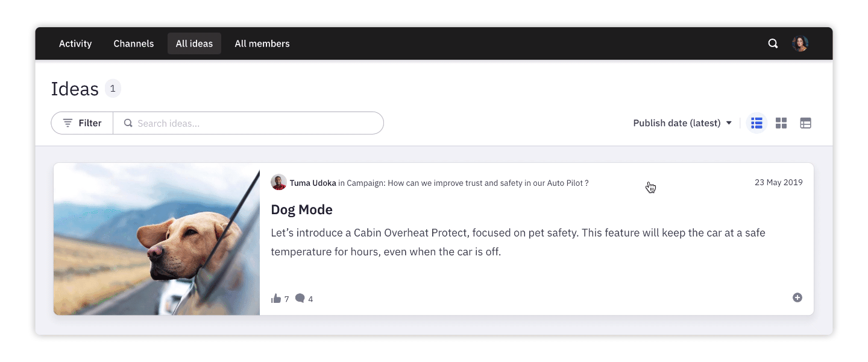
Task: Click your profile avatar in the navbar
Action: 800,43
